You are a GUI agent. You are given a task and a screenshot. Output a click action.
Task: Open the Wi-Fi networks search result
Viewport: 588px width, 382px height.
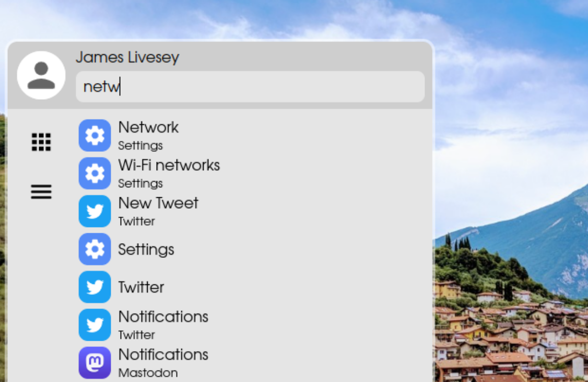[169, 165]
